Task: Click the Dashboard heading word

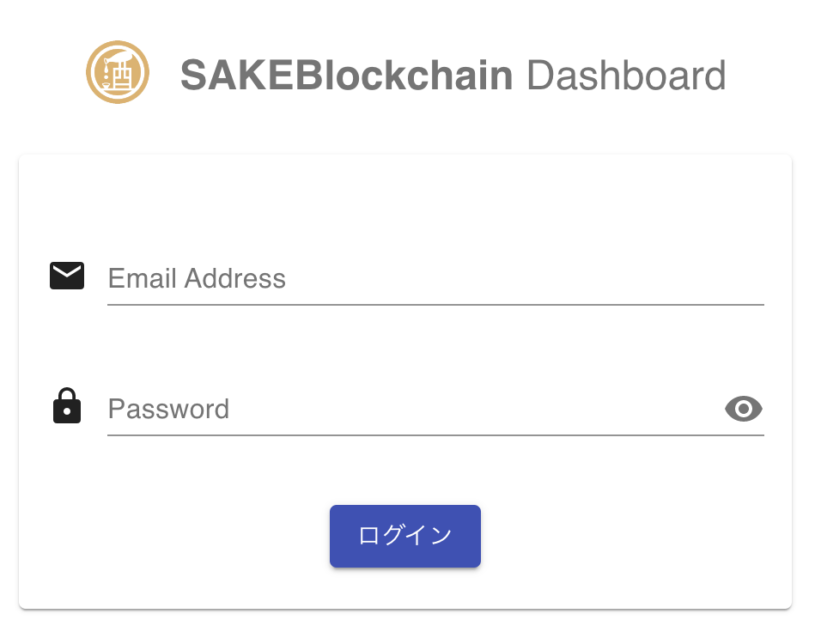Action: click(626, 76)
